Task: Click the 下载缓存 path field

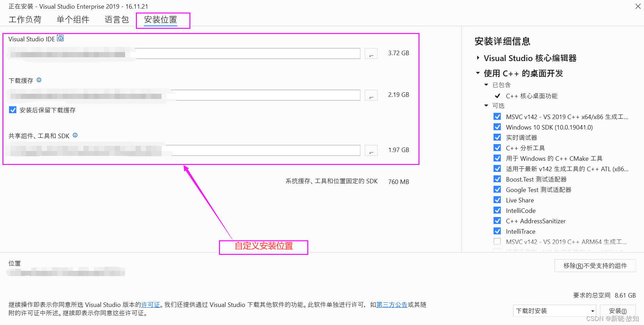Action: coord(184,95)
